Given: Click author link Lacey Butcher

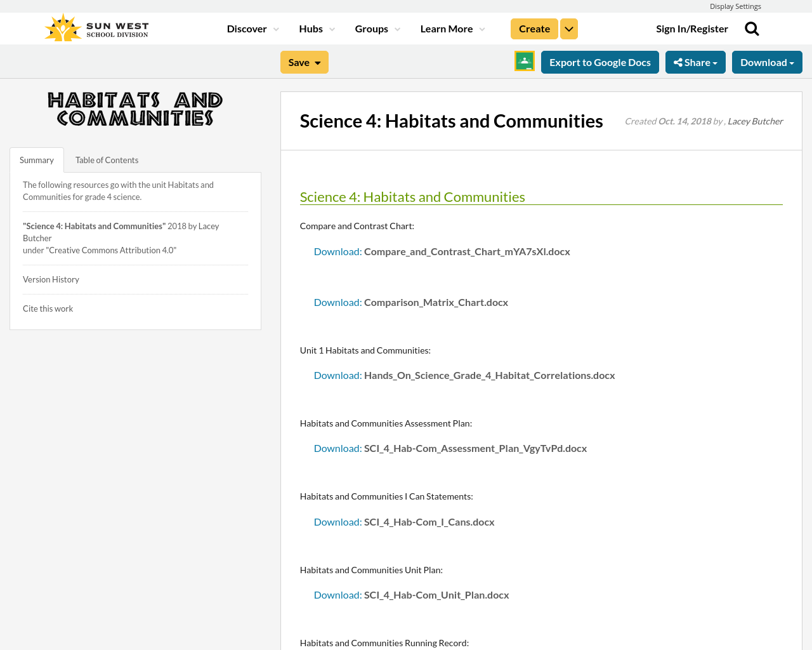Looking at the screenshot, I should click(x=755, y=120).
